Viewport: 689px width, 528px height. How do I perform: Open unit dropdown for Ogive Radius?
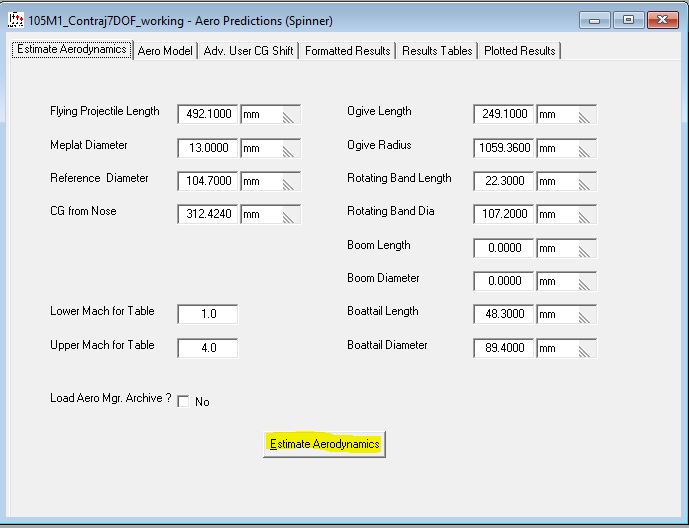[x=566, y=148]
